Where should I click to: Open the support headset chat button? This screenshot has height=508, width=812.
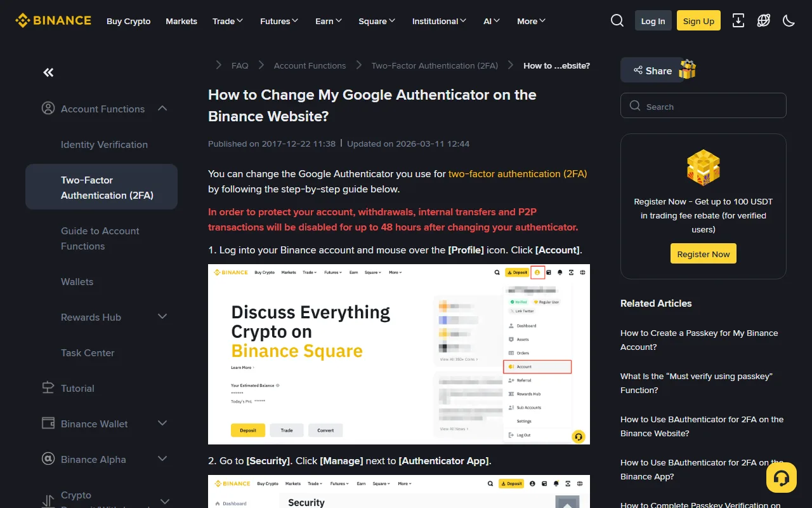(782, 478)
